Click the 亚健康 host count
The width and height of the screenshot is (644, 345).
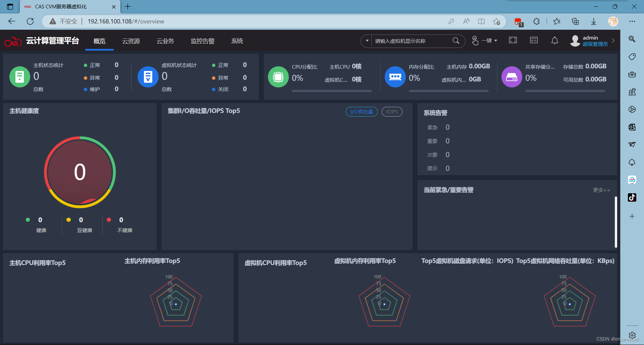pyautogui.click(x=81, y=220)
